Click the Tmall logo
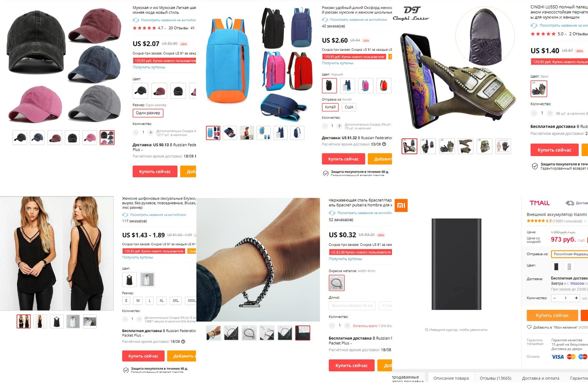588x392 pixels. pyautogui.click(x=540, y=203)
